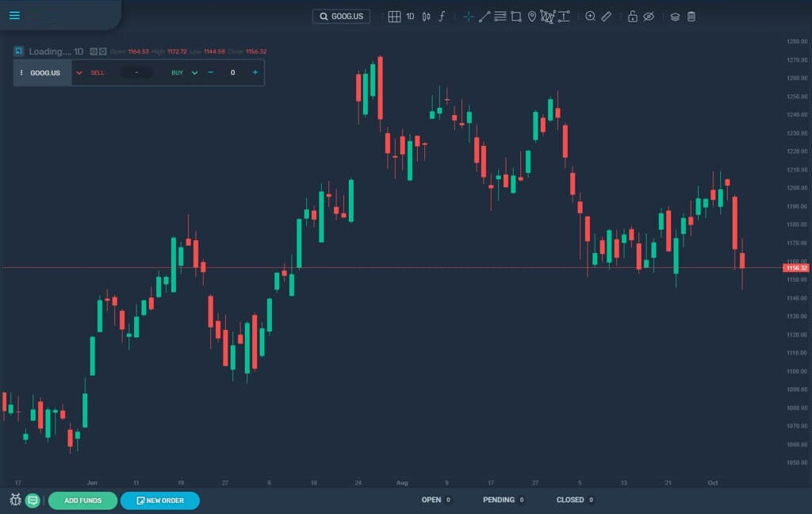Select the text annotation tool
Viewport: 812px width, 514px height.
pos(563,16)
